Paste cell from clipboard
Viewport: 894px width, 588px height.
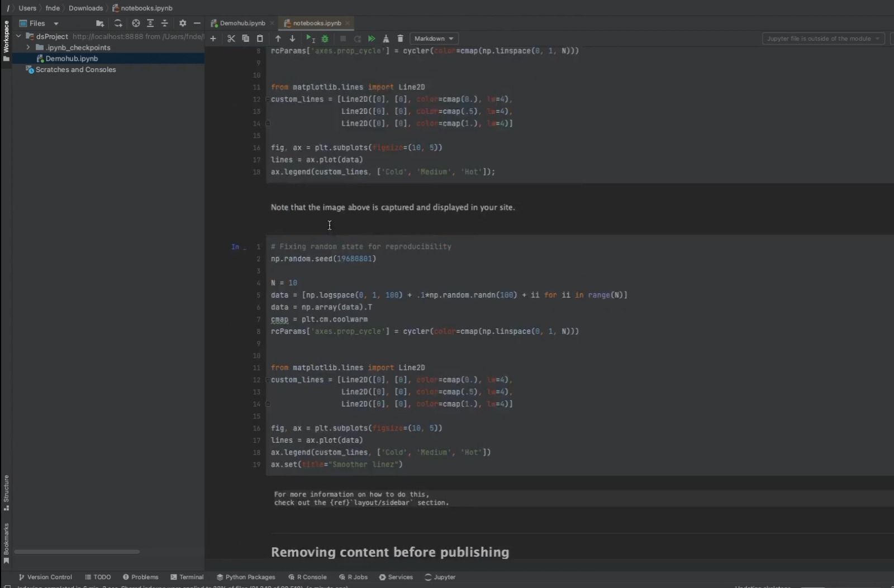(260, 39)
